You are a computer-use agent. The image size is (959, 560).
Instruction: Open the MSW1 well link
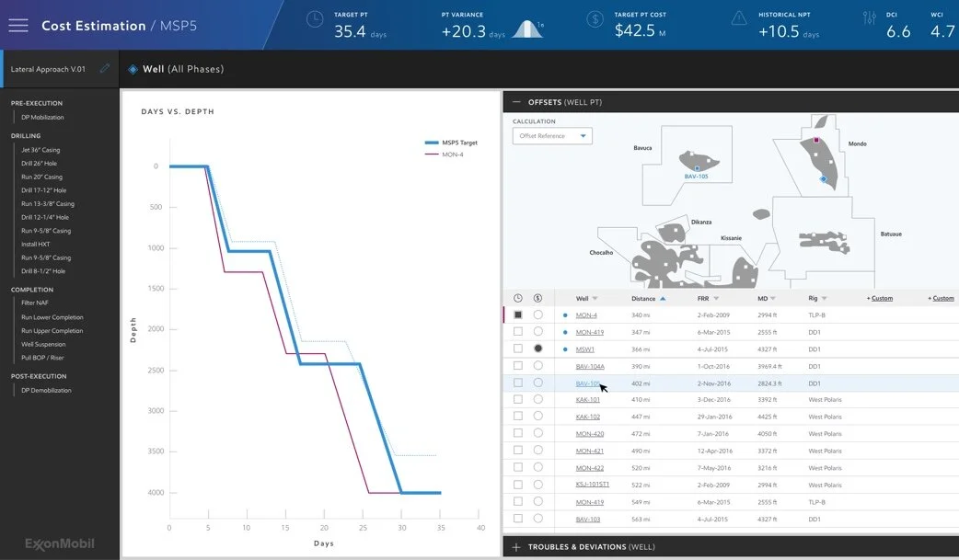(x=584, y=349)
